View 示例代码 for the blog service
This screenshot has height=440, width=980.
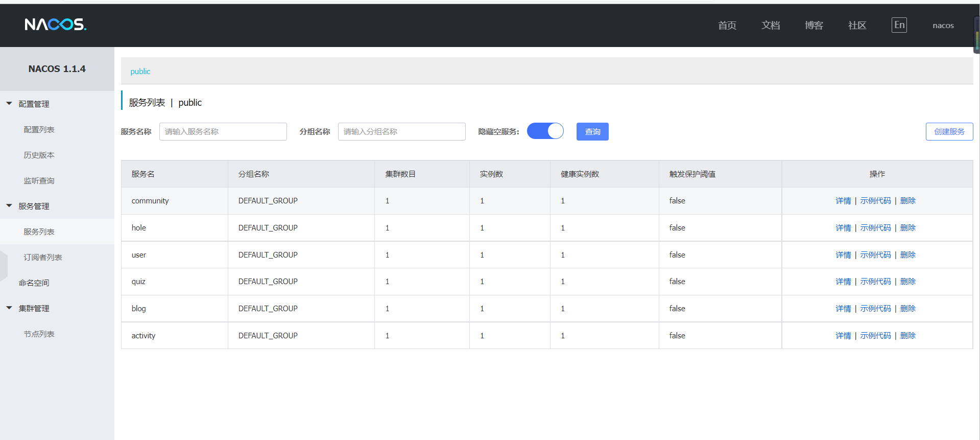[875, 309]
